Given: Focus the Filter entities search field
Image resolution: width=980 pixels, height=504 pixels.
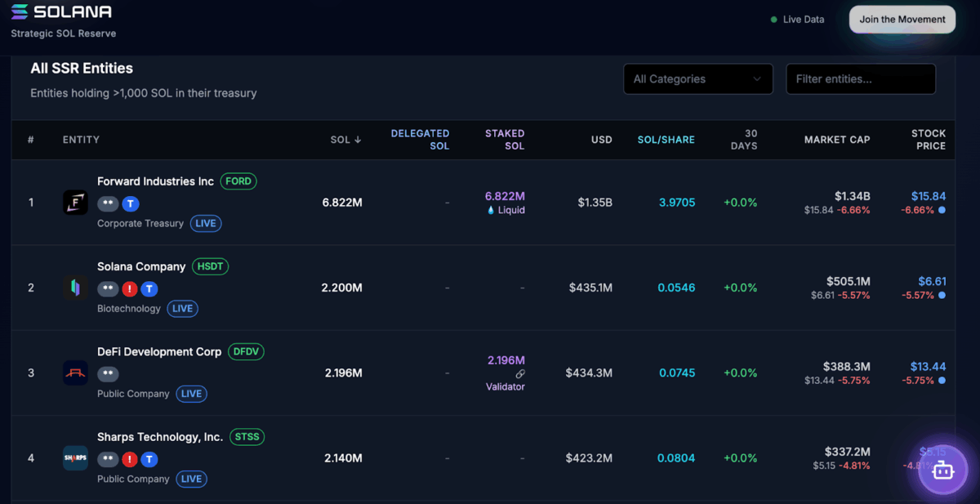Looking at the screenshot, I should (x=860, y=79).
